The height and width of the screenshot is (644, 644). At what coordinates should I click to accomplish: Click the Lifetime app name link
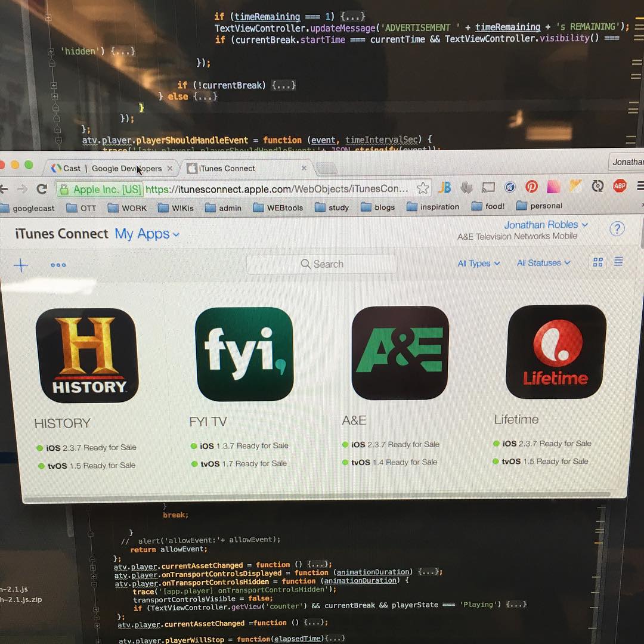(516, 420)
